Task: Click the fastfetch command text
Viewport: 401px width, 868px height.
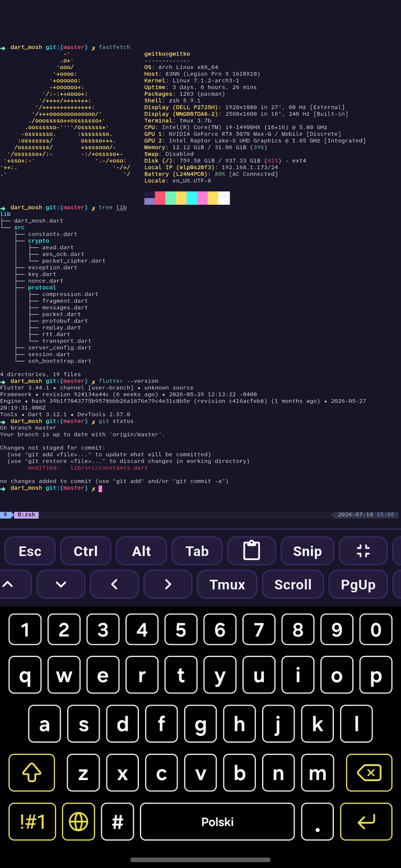Action: coord(114,47)
